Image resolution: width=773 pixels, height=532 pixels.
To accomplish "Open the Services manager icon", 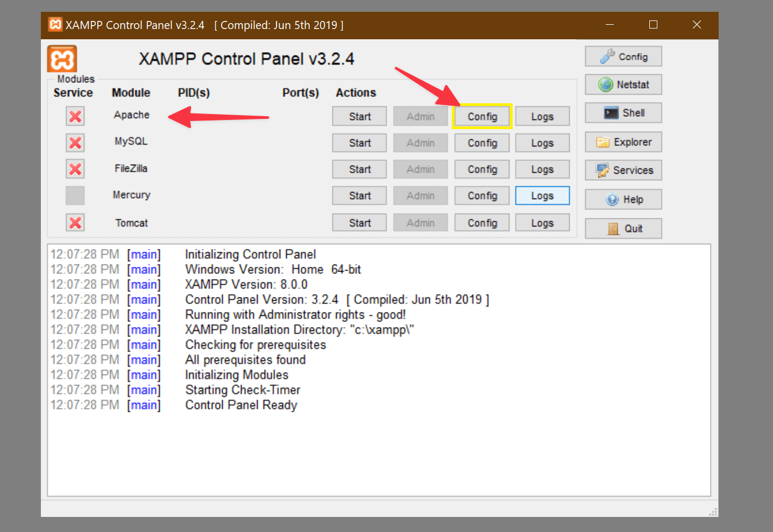I will [622, 170].
